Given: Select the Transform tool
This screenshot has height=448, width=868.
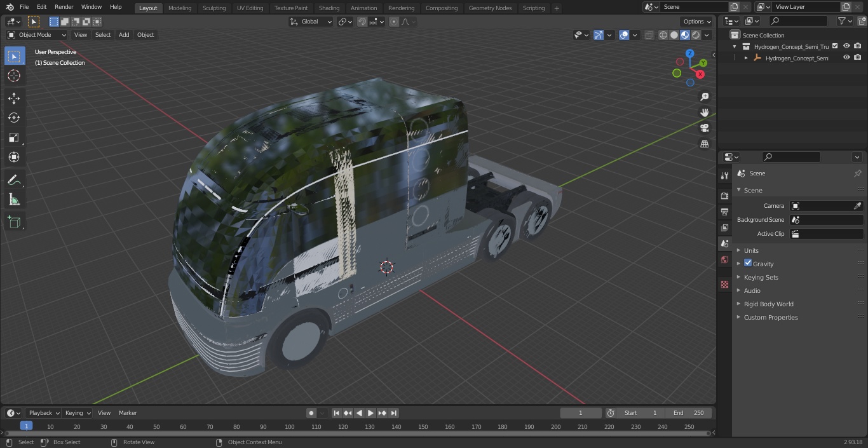Looking at the screenshot, I should (14, 157).
